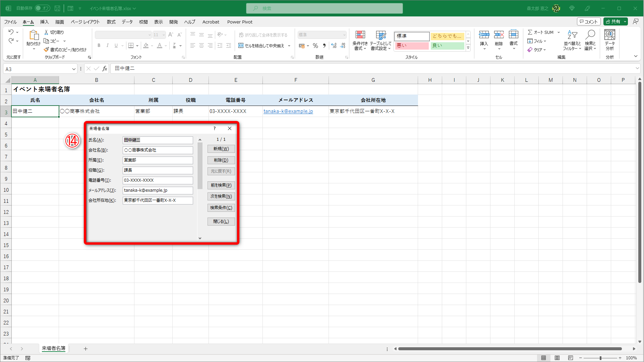Viewport: 644px width, 362px height.
Task: Open the データ ribbon tab
Action: coord(127,22)
